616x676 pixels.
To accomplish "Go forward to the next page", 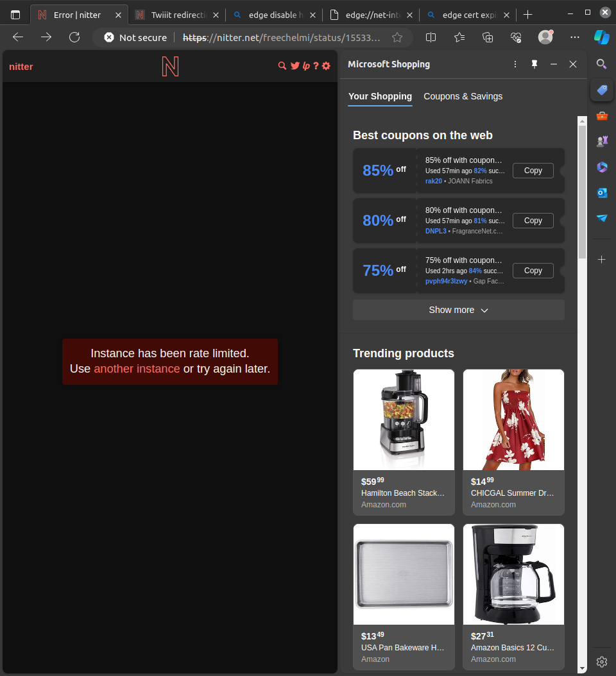I will (46, 37).
